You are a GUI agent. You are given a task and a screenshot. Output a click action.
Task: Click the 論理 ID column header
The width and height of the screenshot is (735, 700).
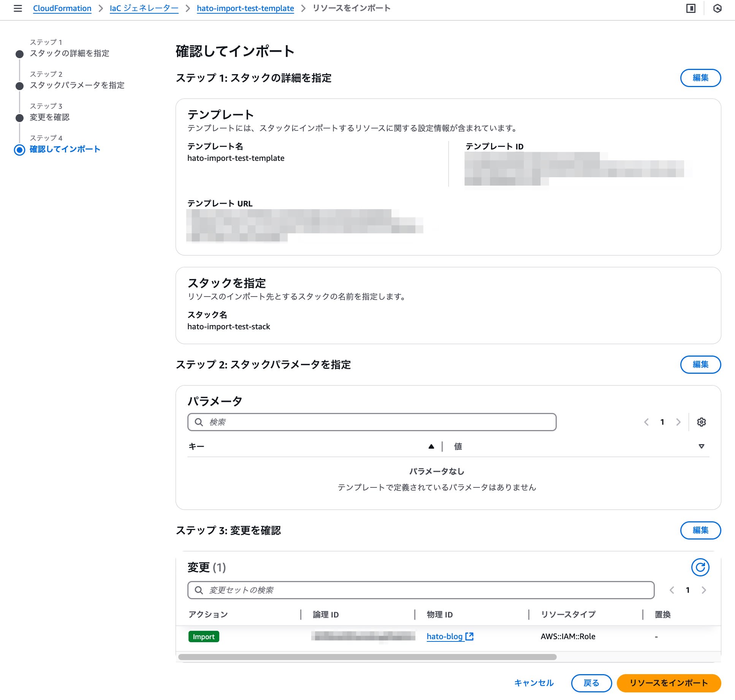click(326, 614)
